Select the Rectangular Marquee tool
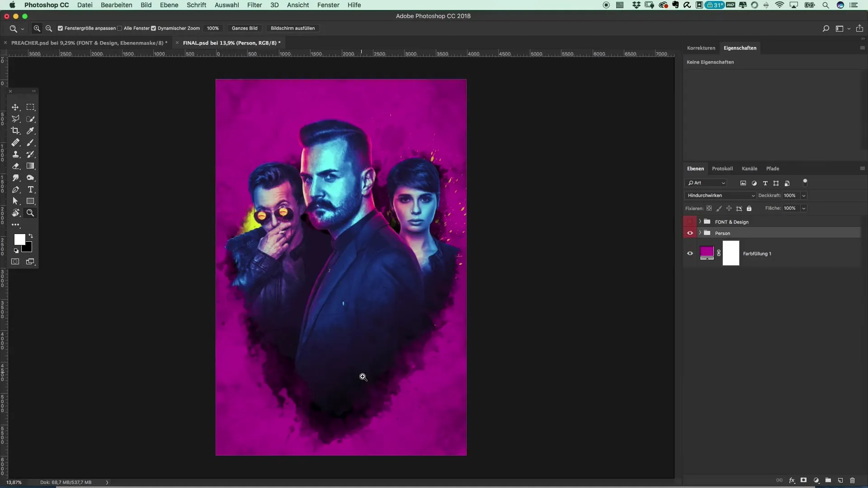Screen dimensions: 868x488 coord(30,107)
